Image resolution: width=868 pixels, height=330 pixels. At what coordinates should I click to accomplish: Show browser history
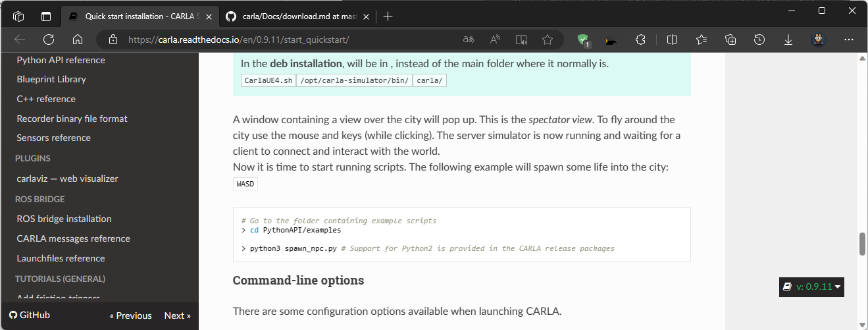coord(759,40)
